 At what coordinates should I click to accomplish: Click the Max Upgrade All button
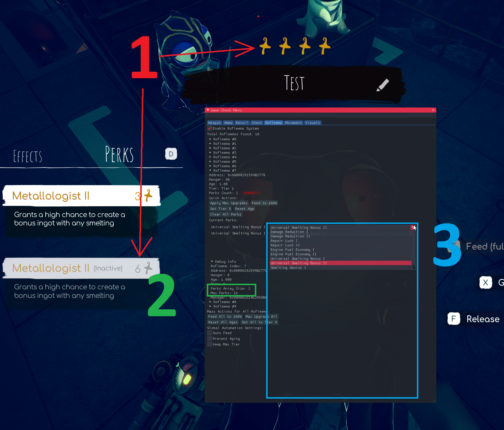point(261,317)
